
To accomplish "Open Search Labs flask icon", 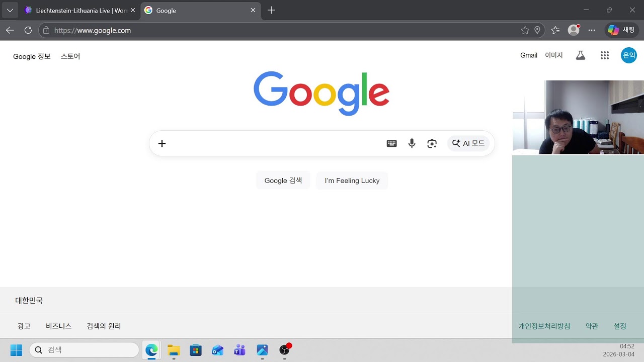I will (581, 55).
